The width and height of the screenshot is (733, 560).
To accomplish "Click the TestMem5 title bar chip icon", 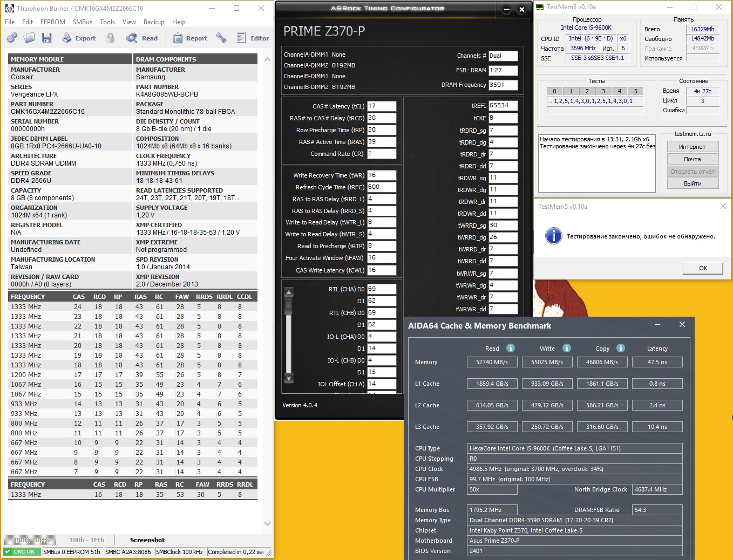I will click(540, 7).
